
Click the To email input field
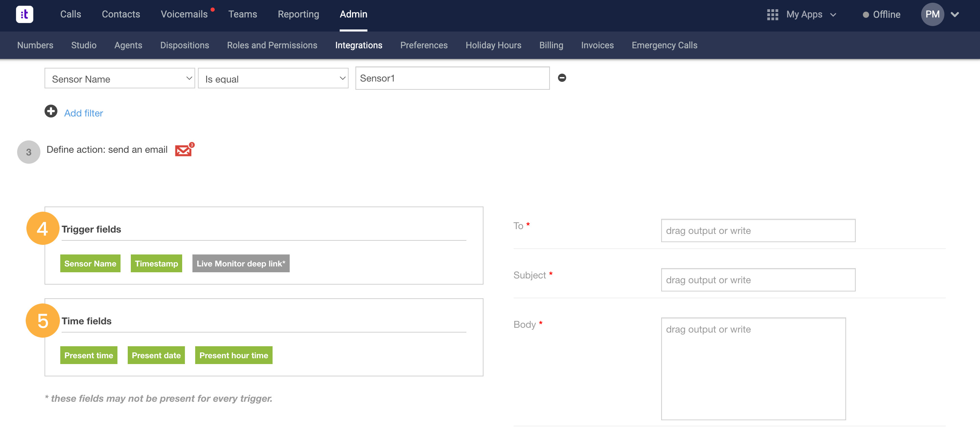[x=758, y=230]
